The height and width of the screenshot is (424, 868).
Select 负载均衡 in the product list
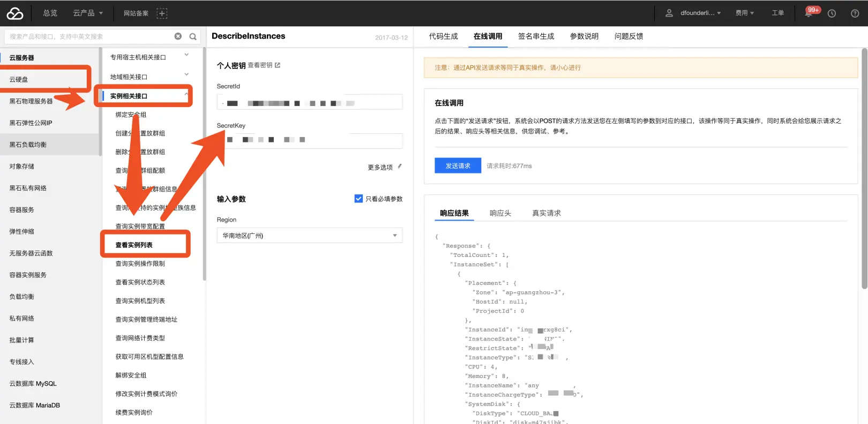(x=21, y=297)
